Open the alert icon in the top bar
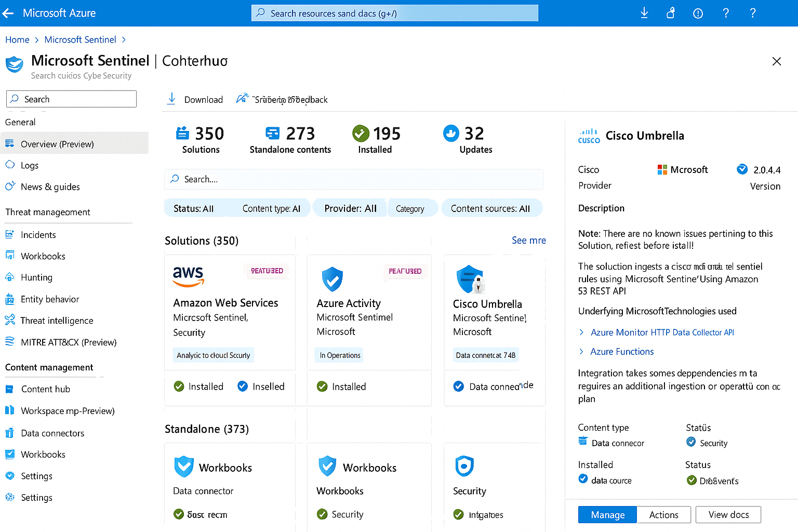Screen dimensions: 798x532 [698, 14]
